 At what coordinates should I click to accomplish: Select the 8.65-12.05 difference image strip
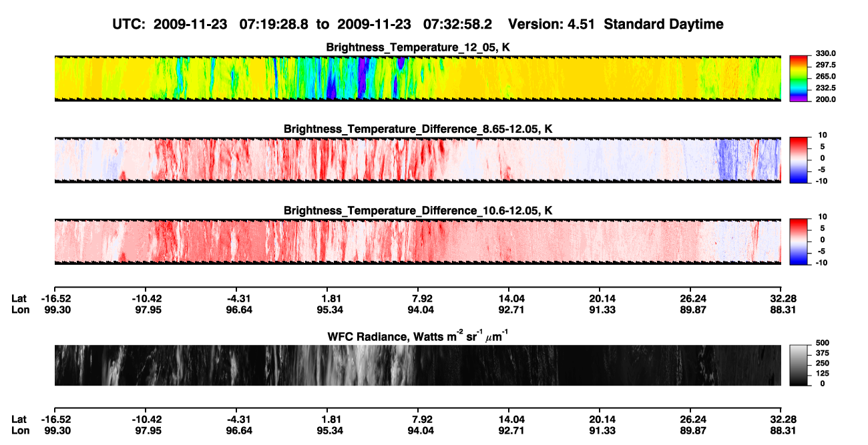click(418, 160)
